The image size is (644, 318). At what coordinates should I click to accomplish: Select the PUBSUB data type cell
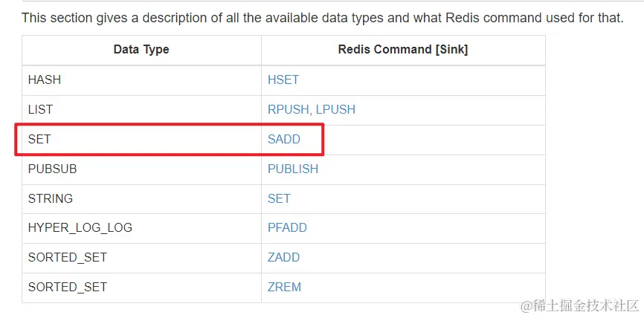52,169
